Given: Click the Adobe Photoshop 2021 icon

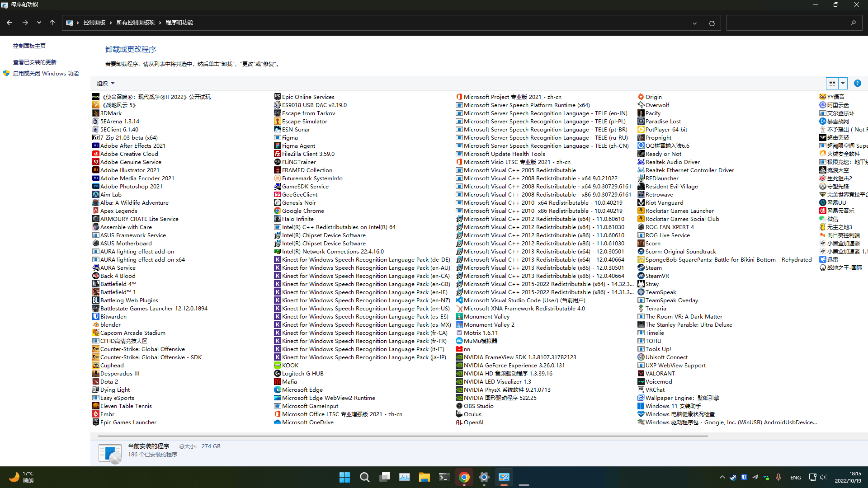Looking at the screenshot, I should (95, 187).
